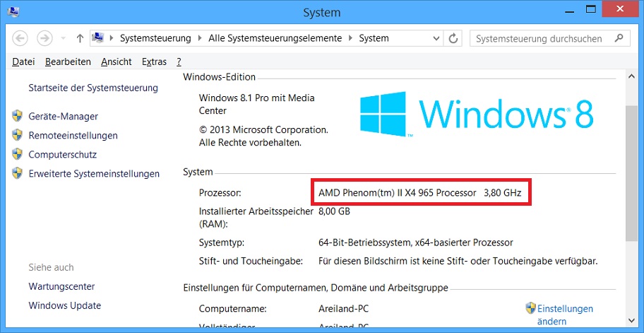This screenshot has height=333, width=644.
Task: Click the shield icon beside Geräte-Manager
Action: pos(17,116)
